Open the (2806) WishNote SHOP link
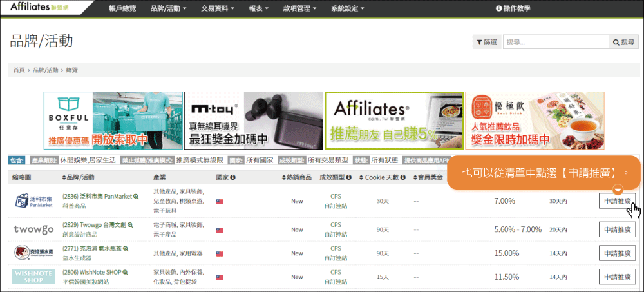Screen dimensions: 644x292 pyautogui.click(x=92, y=272)
